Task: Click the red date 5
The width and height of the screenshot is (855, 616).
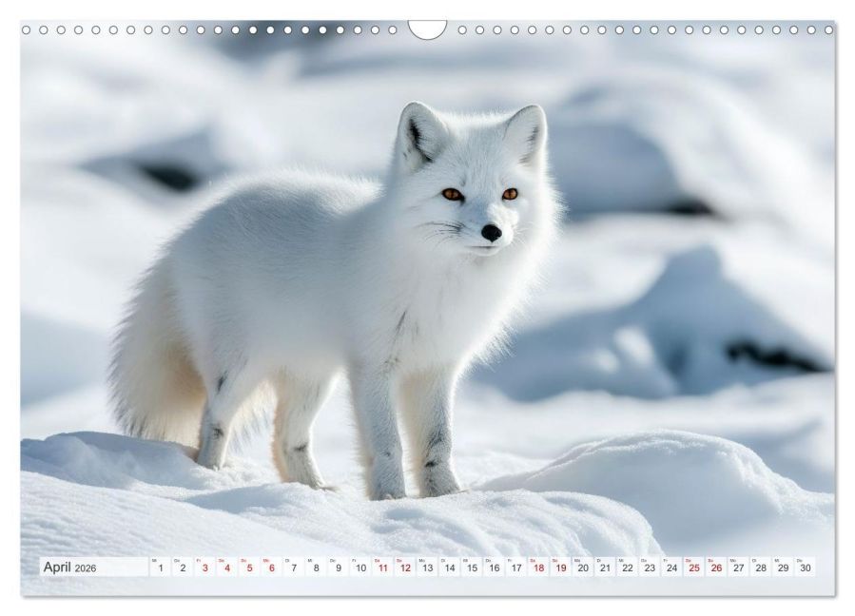Action: pyautogui.click(x=249, y=568)
